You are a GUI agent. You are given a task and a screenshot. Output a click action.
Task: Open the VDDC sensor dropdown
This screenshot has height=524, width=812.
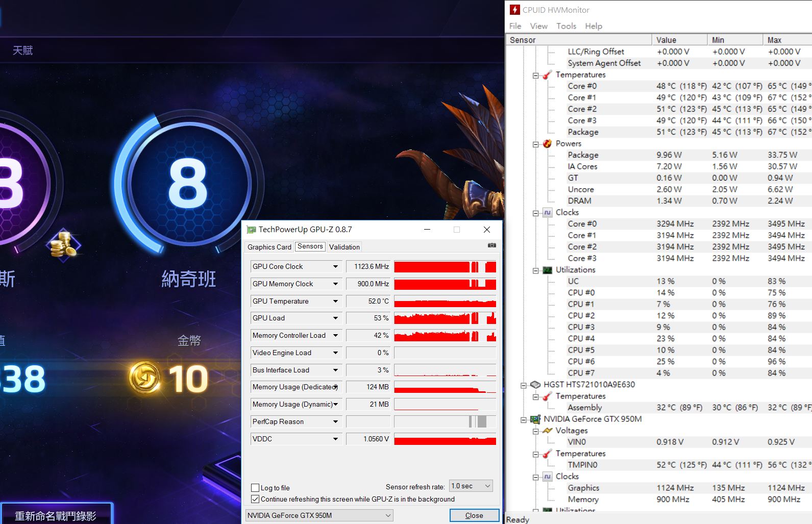[x=335, y=439]
